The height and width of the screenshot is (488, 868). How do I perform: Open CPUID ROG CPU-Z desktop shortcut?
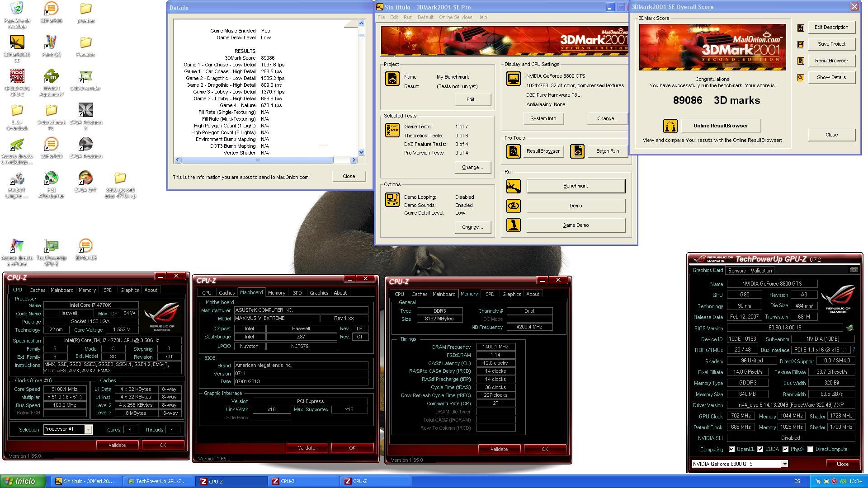point(17,82)
